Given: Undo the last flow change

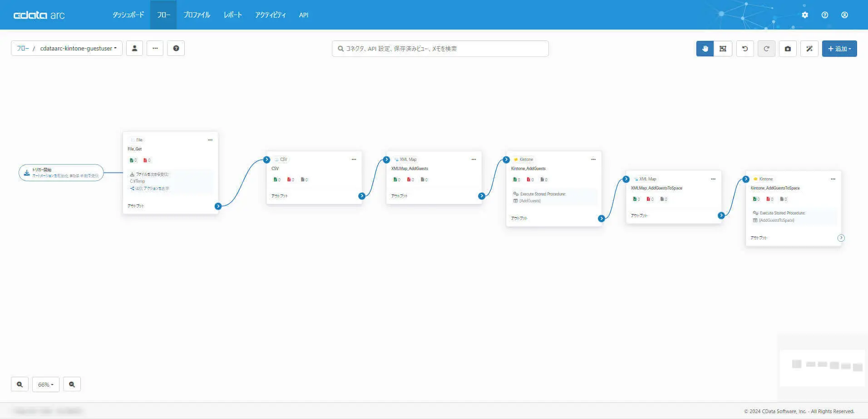Looking at the screenshot, I should pos(745,49).
